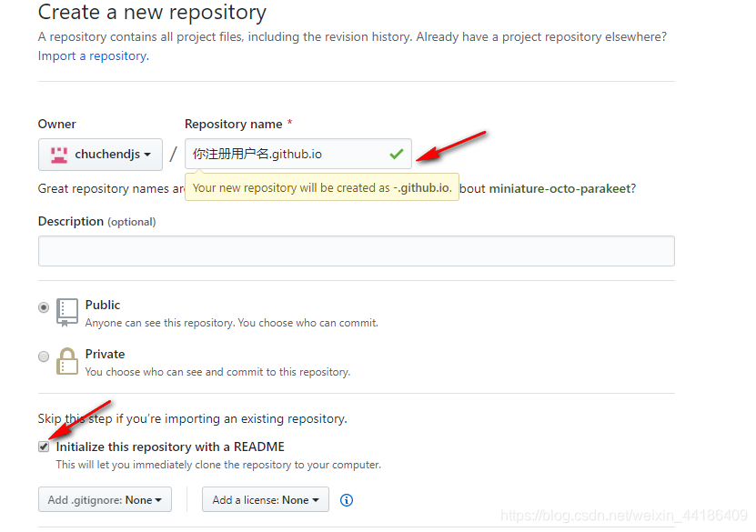
Task: Select the Private radio button
Action: coord(44,356)
